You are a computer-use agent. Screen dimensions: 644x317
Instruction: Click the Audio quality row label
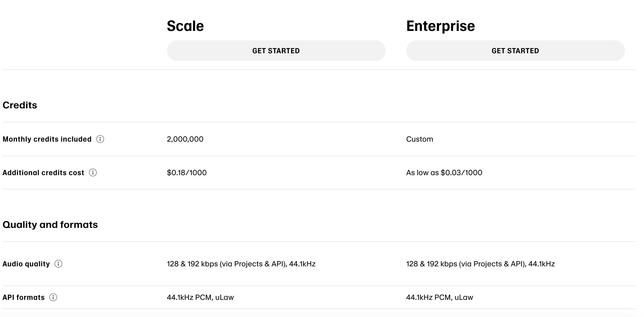tap(26, 264)
